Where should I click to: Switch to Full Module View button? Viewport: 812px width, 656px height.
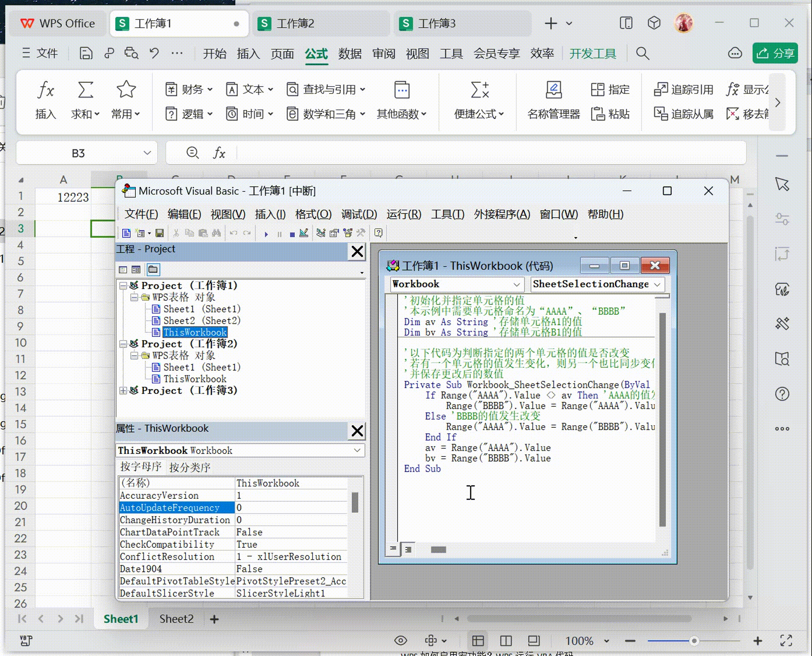click(408, 549)
